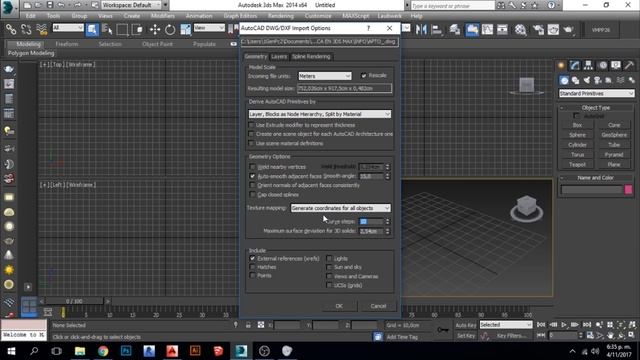
Task: Open reference coordinate system View dropdown
Action: pyautogui.click(x=209, y=28)
